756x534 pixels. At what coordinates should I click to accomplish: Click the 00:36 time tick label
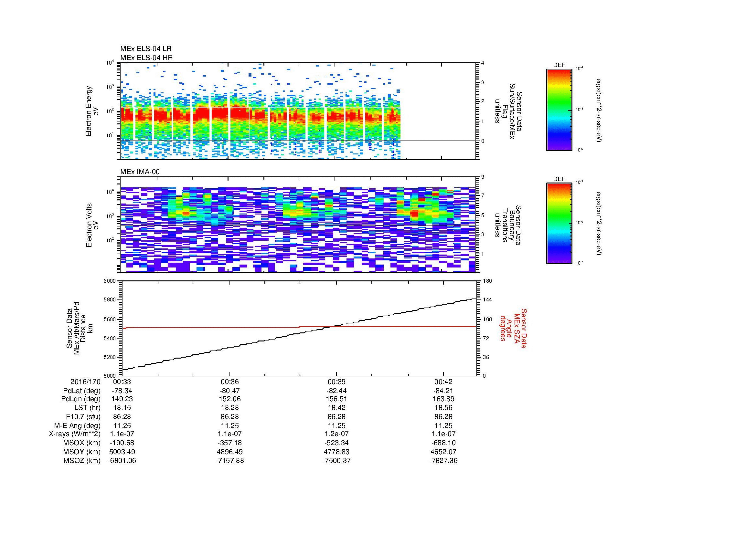[229, 382]
